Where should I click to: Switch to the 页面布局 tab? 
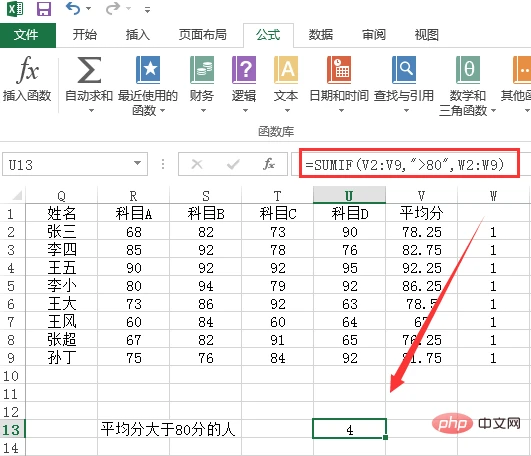203,35
